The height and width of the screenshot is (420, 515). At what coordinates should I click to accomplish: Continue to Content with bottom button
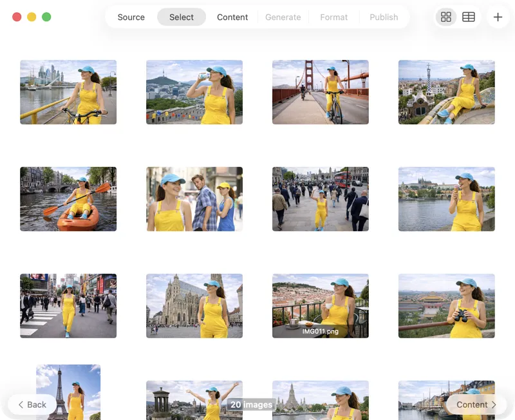(476, 405)
